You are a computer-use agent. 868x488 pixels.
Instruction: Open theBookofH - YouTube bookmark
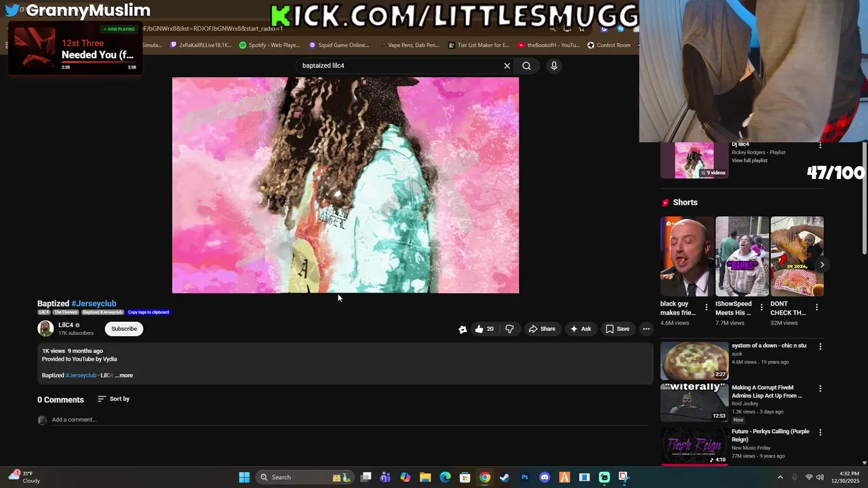pyautogui.click(x=549, y=45)
